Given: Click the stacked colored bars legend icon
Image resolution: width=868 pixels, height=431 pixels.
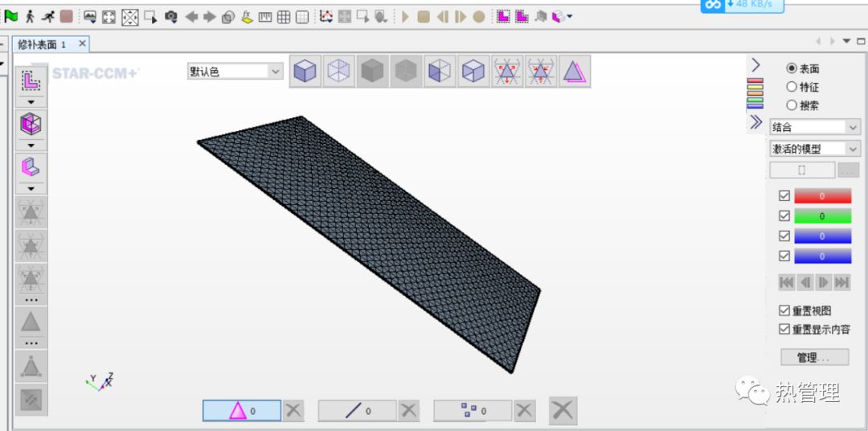Looking at the screenshot, I should [755, 93].
